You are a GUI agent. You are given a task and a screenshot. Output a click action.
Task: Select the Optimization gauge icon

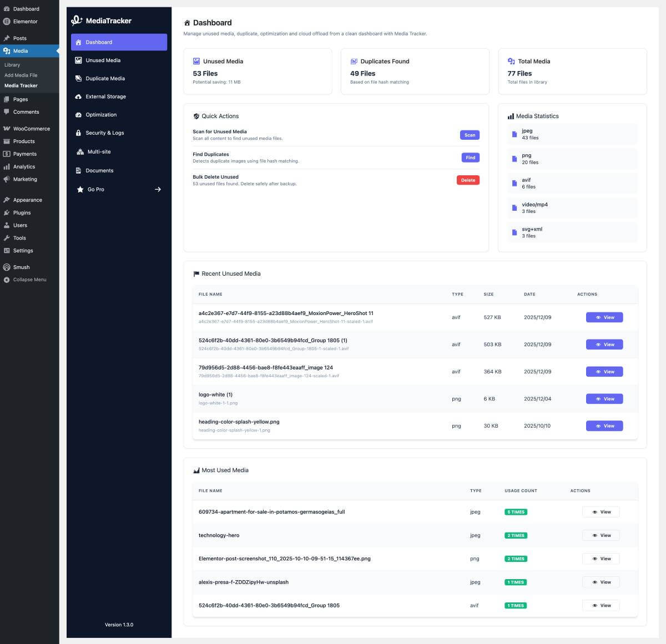79,115
